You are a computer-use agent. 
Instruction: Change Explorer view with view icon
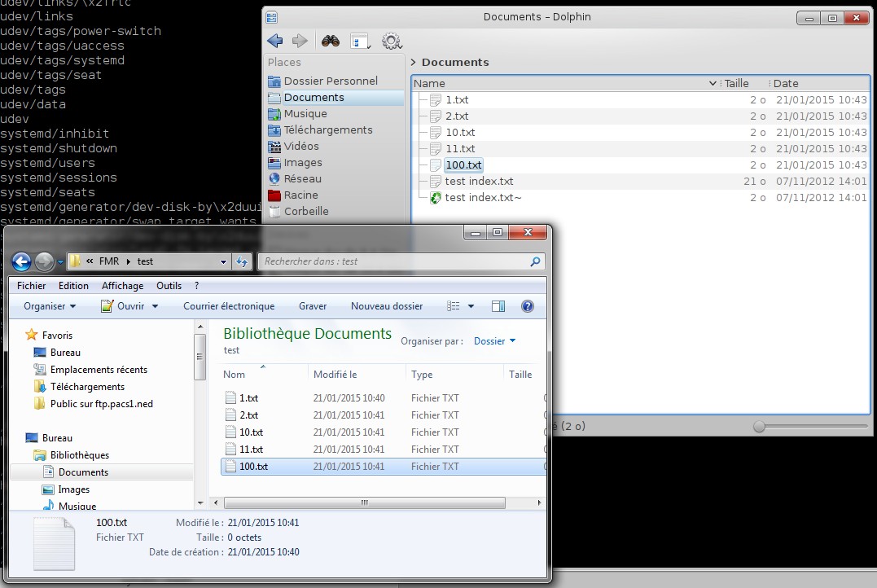(454, 306)
